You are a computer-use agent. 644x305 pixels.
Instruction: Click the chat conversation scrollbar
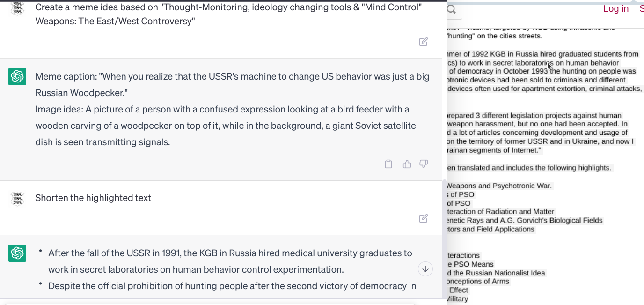click(445, 234)
